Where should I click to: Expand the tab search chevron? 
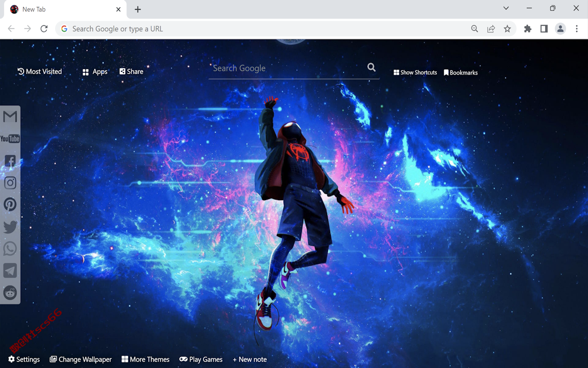[506, 8]
